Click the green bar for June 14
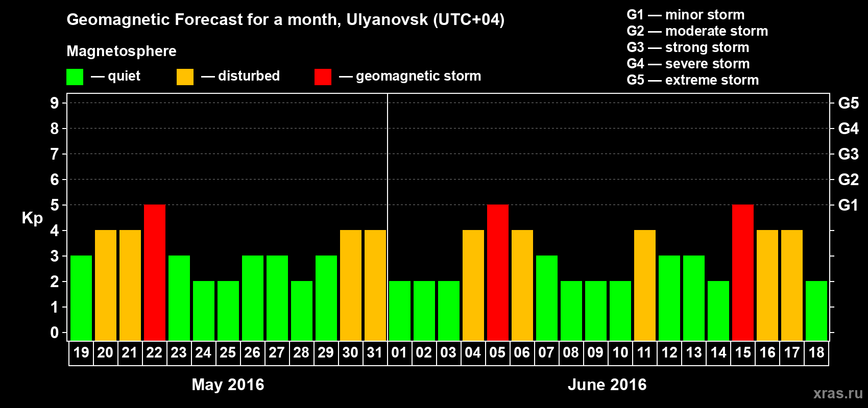The image size is (868, 408). click(718, 311)
